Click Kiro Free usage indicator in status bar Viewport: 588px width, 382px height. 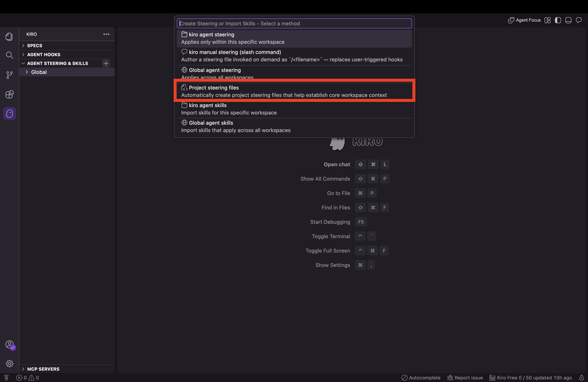tap(531, 378)
